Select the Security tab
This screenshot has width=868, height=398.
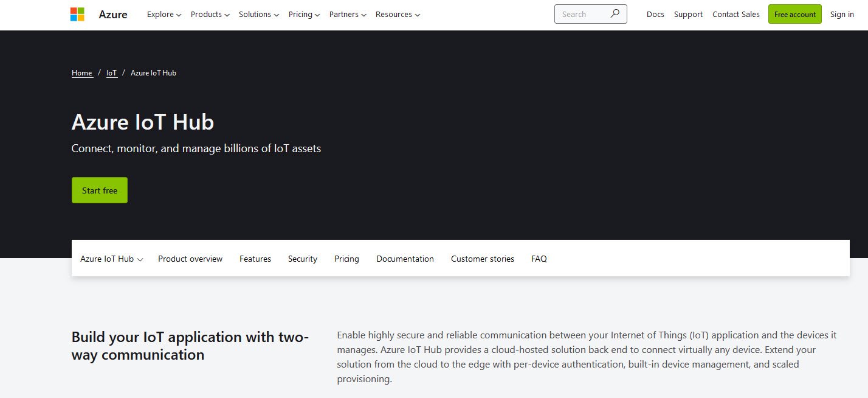(303, 259)
